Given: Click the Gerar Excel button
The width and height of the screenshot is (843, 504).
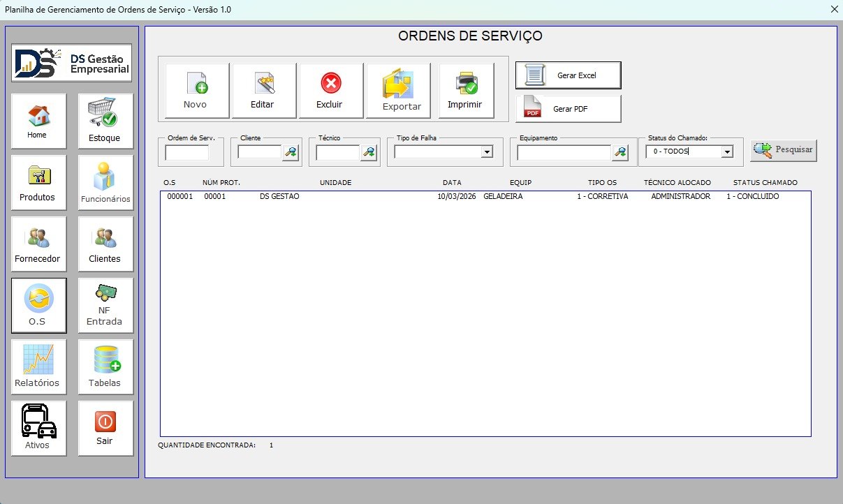Looking at the screenshot, I should pos(568,75).
